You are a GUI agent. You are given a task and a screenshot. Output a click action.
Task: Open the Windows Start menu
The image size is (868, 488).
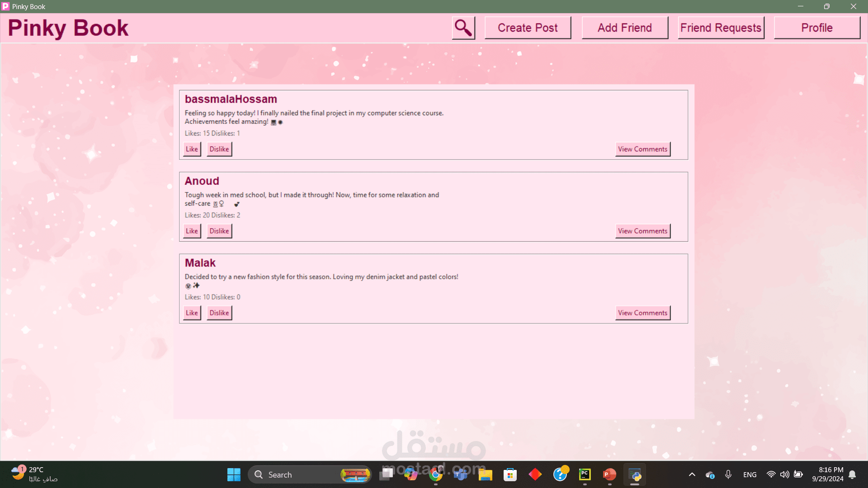(234, 474)
